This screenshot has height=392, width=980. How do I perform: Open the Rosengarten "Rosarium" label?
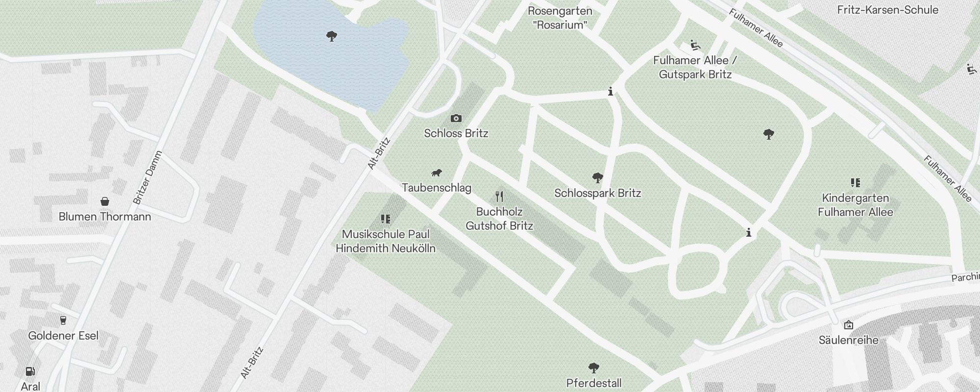click(560, 18)
